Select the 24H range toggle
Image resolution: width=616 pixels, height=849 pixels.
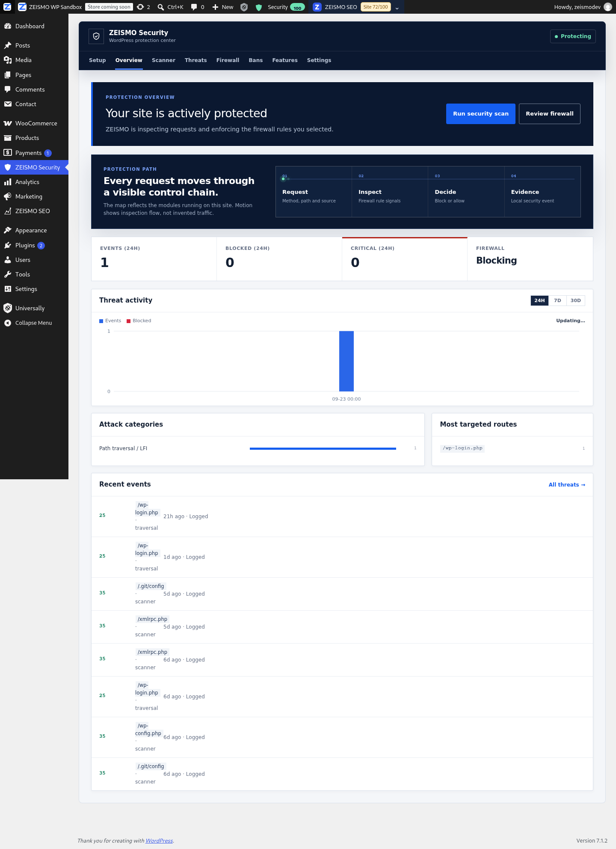pyautogui.click(x=539, y=300)
